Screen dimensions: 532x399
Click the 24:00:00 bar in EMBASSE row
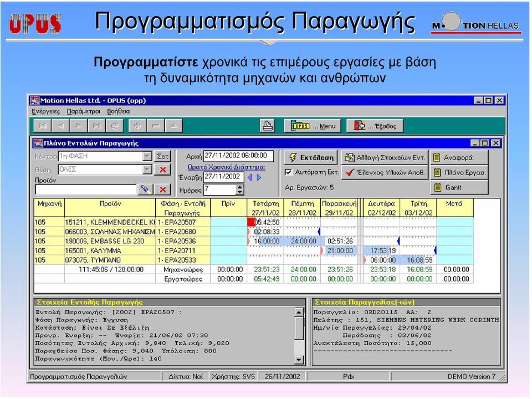click(x=302, y=241)
